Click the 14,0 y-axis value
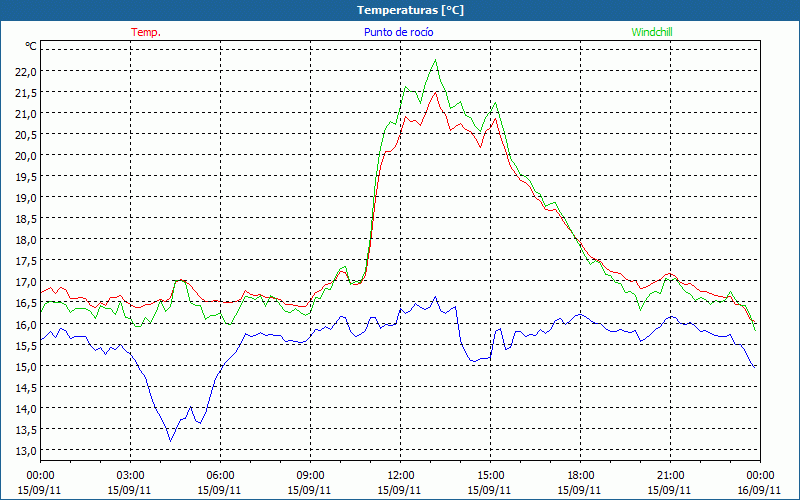The height and width of the screenshot is (500, 800). 26,408
